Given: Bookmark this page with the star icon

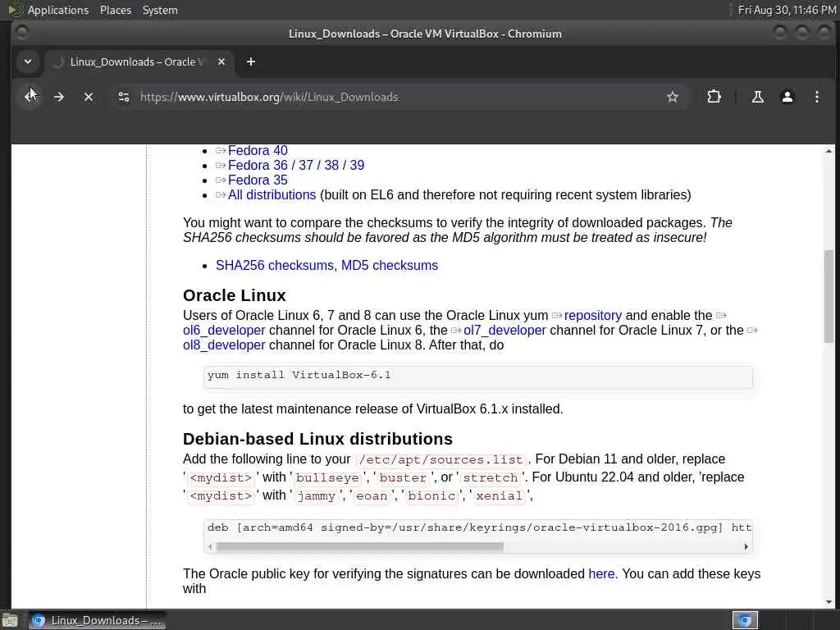Looking at the screenshot, I should click(x=673, y=97).
